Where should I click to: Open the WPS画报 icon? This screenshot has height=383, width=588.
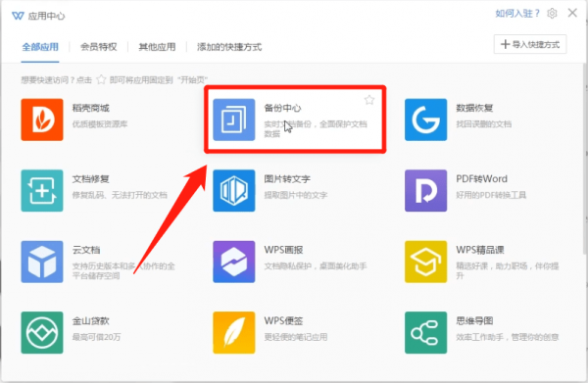(234, 262)
